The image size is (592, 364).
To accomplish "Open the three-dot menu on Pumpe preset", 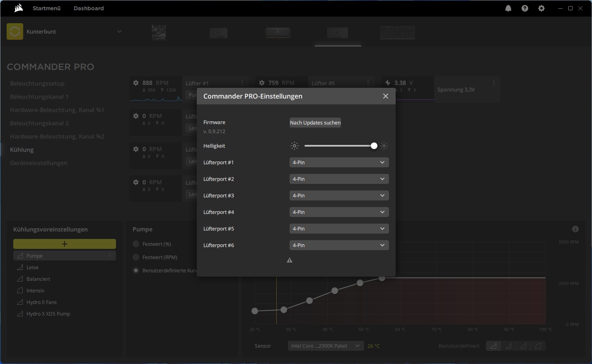I will pos(110,256).
